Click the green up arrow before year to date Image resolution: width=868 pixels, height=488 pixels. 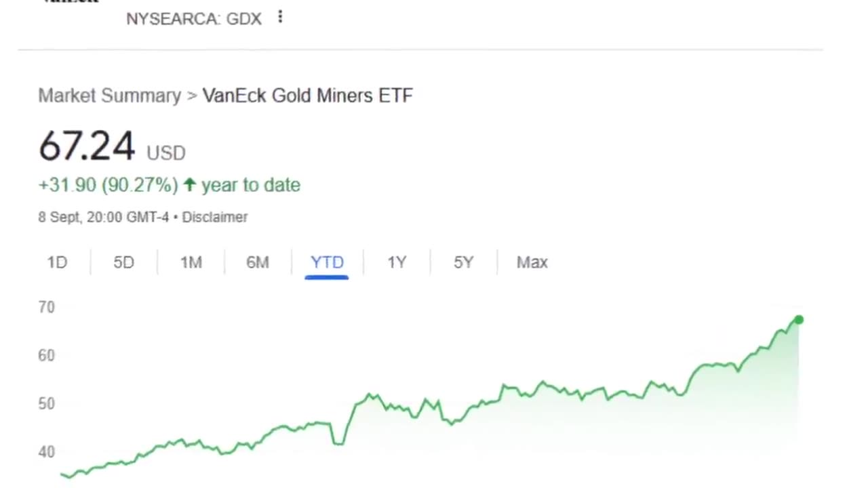(x=190, y=184)
